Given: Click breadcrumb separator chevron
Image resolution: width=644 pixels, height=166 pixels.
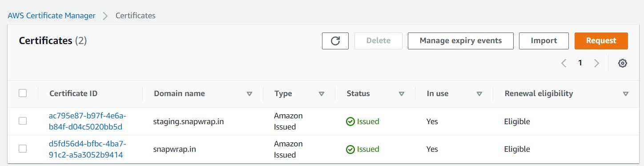Looking at the screenshot, I should (x=105, y=16).
